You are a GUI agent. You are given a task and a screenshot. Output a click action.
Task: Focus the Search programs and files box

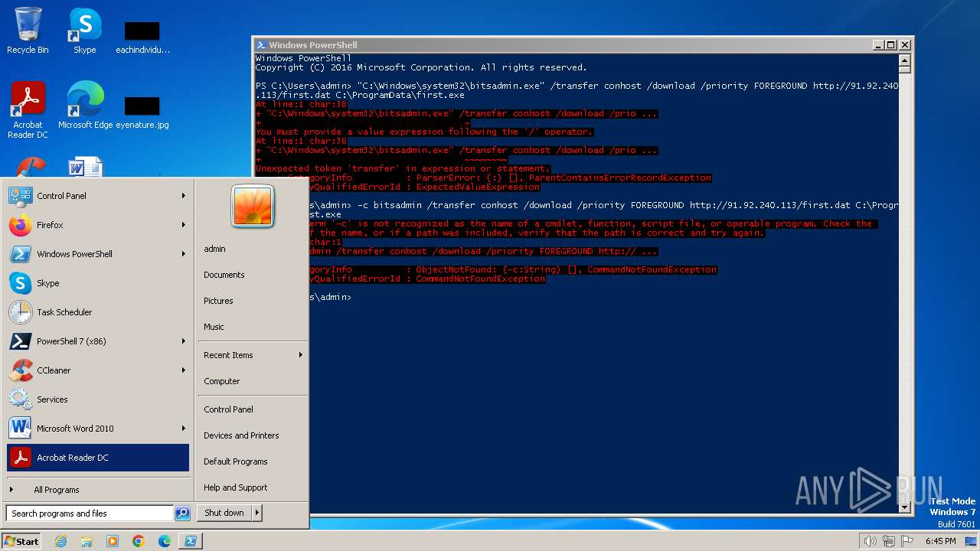[90, 514]
